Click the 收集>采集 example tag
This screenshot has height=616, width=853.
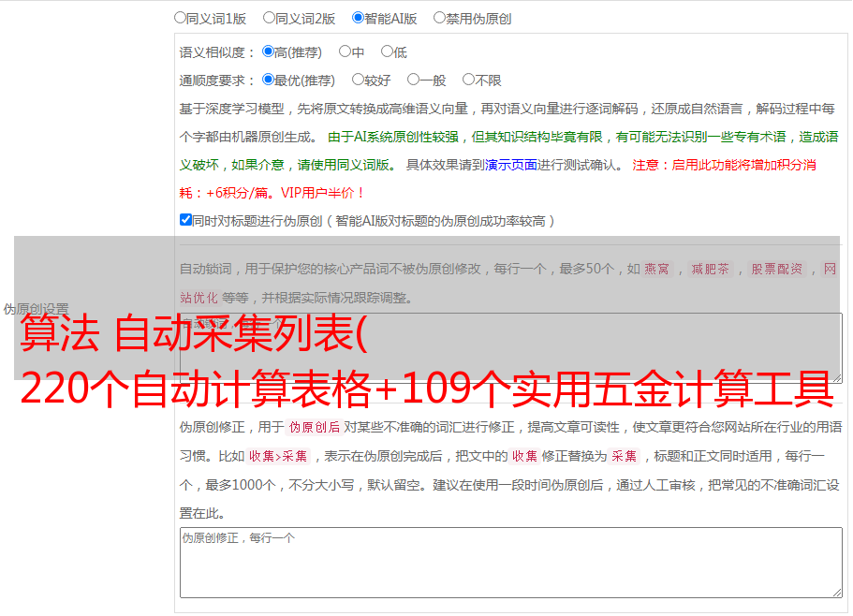(x=278, y=456)
